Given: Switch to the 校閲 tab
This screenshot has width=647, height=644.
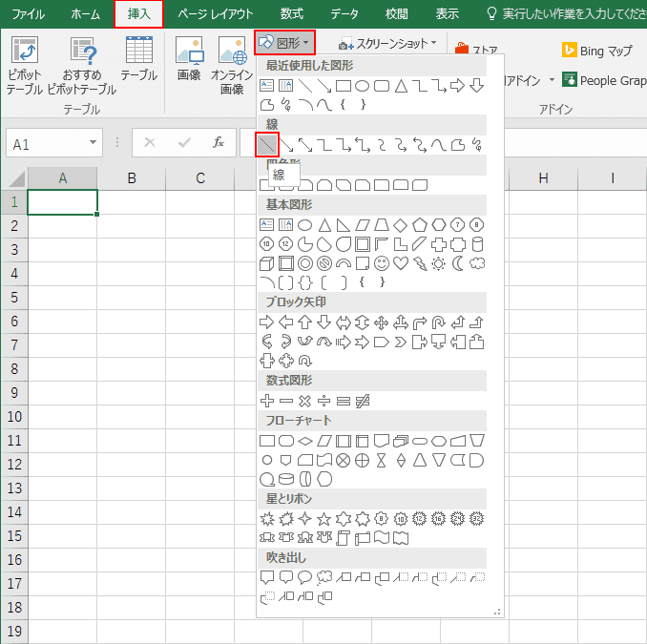Looking at the screenshot, I should [x=397, y=14].
